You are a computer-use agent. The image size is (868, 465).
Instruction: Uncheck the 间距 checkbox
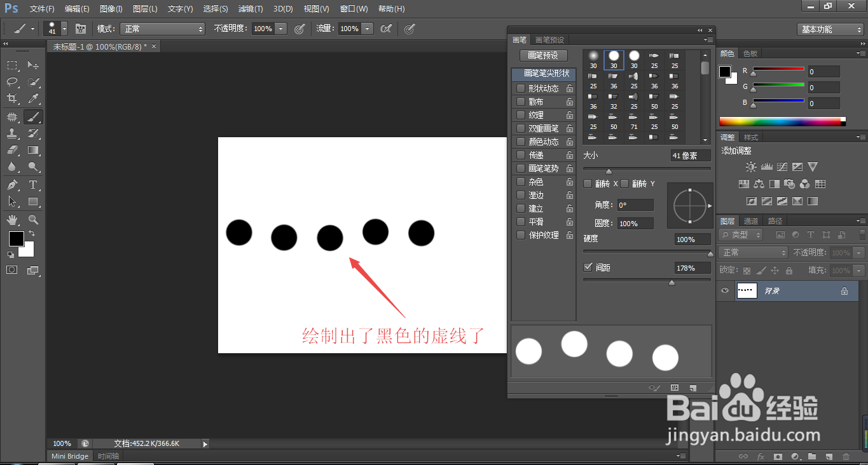click(588, 267)
